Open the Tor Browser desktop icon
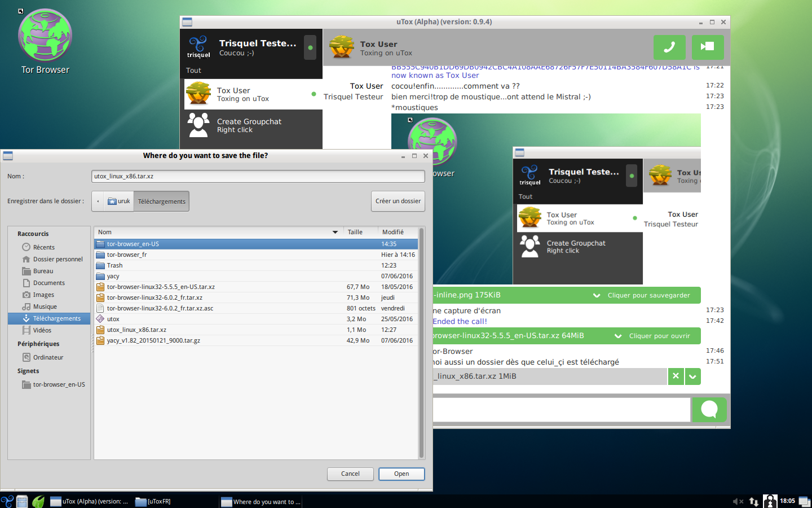The height and width of the screenshot is (508, 812). coord(45,41)
